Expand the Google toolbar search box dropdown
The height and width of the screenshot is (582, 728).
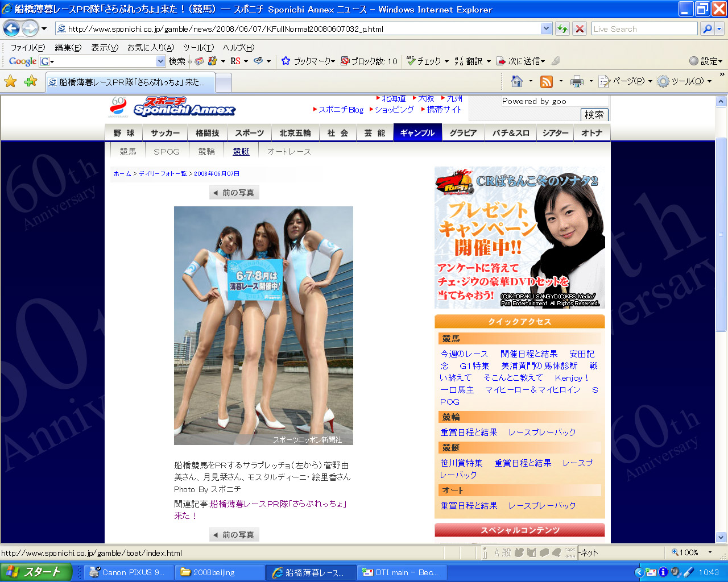[x=160, y=61]
